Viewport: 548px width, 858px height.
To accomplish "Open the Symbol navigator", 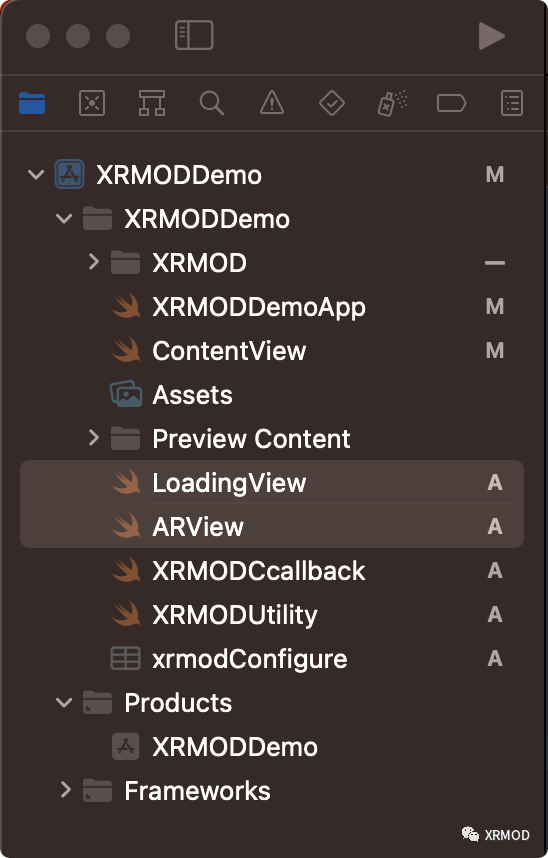I will (x=152, y=103).
